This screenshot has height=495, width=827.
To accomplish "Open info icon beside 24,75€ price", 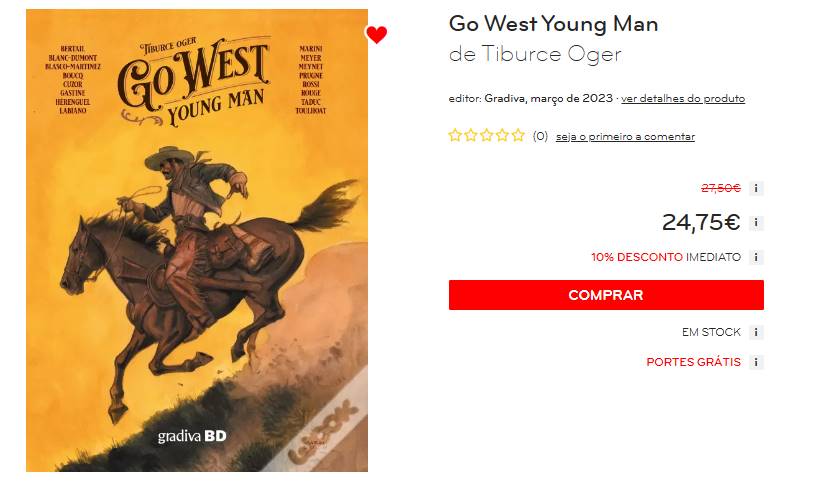I will (756, 223).
